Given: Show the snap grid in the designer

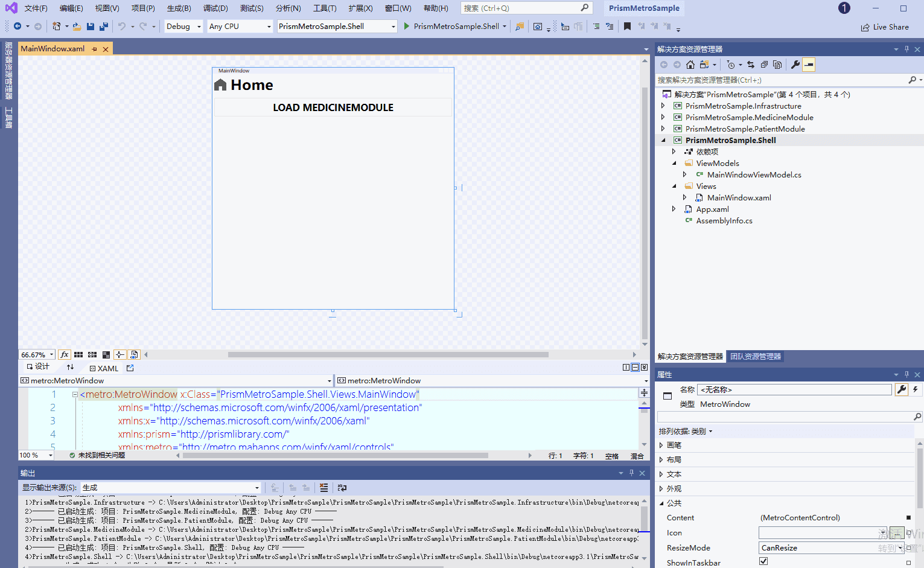Looking at the screenshot, I should (78, 354).
